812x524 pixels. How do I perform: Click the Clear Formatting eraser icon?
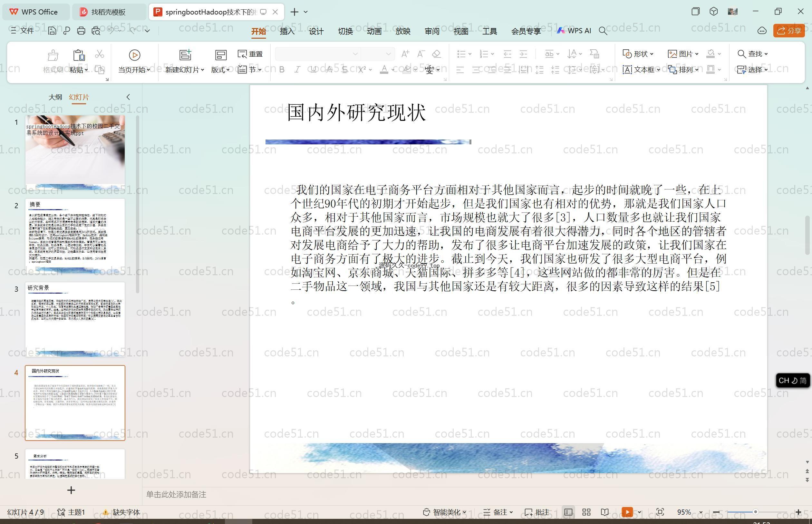pyautogui.click(x=436, y=54)
